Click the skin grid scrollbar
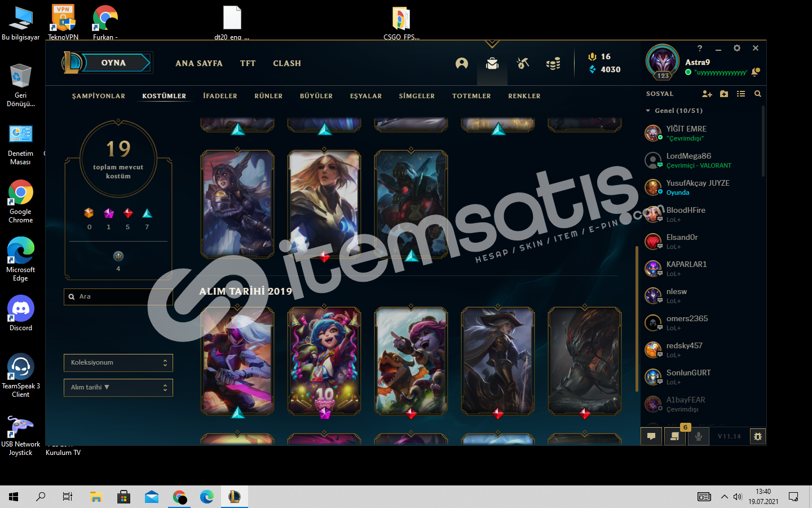812x508 pixels. (x=637, y=319)
